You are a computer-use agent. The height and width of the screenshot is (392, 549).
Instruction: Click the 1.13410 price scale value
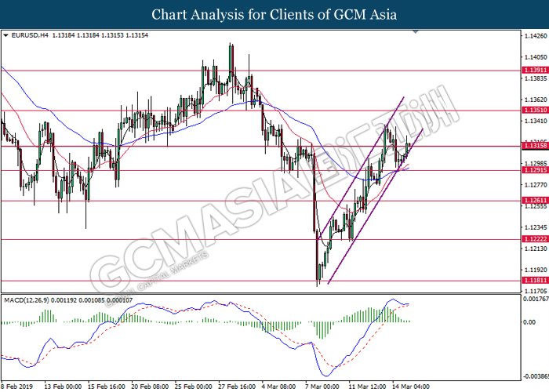(x=536, y=121)
